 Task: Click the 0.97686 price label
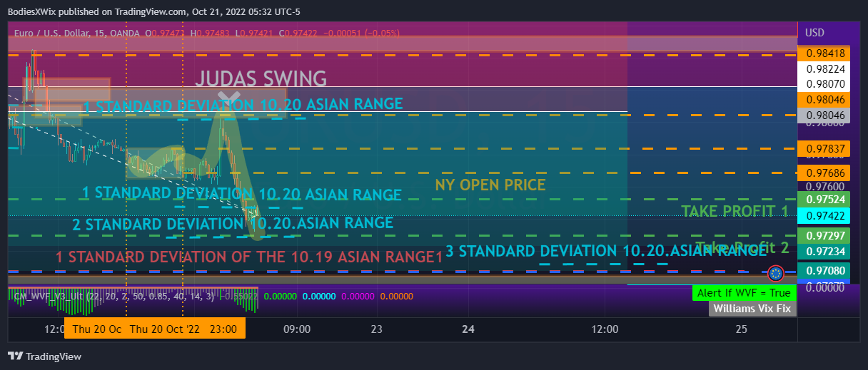[825, 173]
